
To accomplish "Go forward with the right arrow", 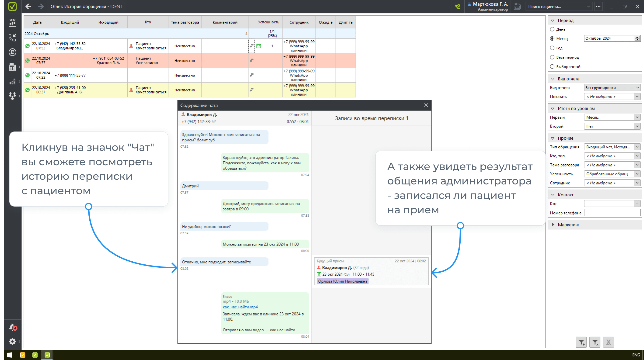I will [41, 7].
